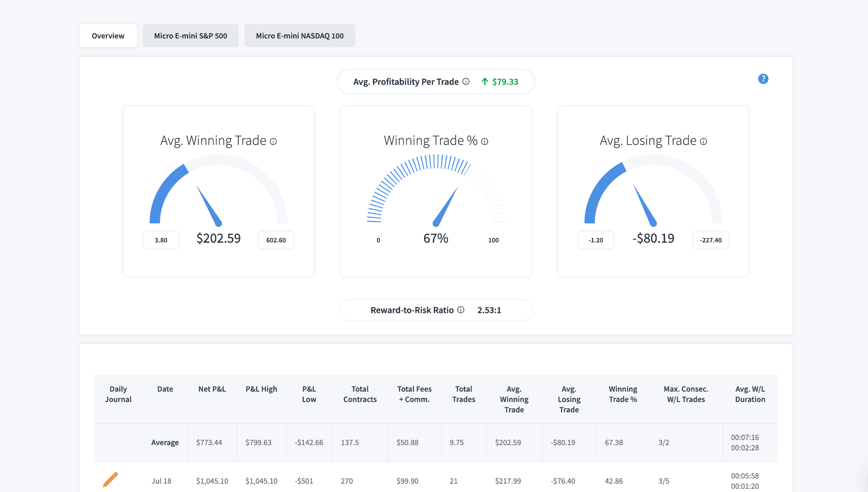The image size is (868, 492).
Task: Click the Jul 18 $217.99 winning trade cell
Action: (x=508, y=481)
